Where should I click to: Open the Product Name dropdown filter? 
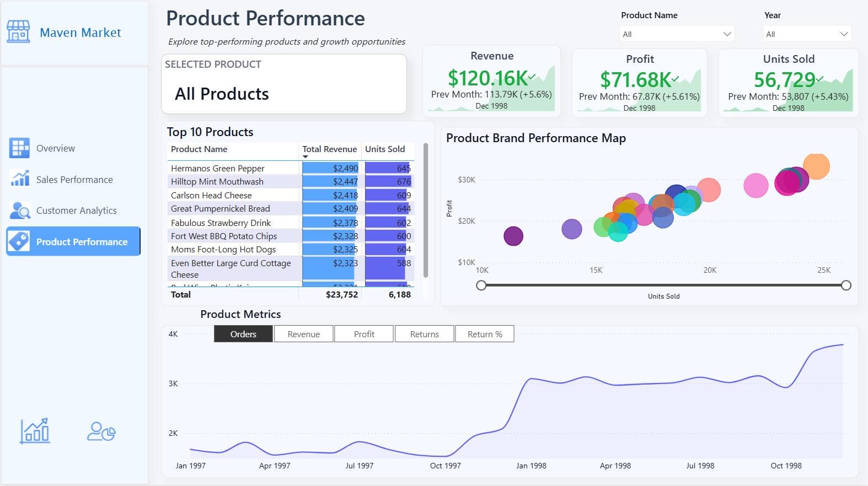(677, 34)
